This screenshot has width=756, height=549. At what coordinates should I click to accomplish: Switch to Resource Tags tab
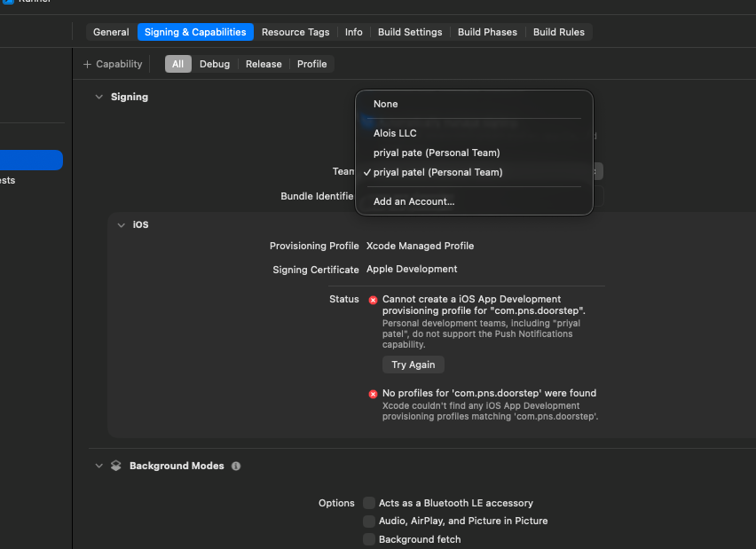coord(295,32)
